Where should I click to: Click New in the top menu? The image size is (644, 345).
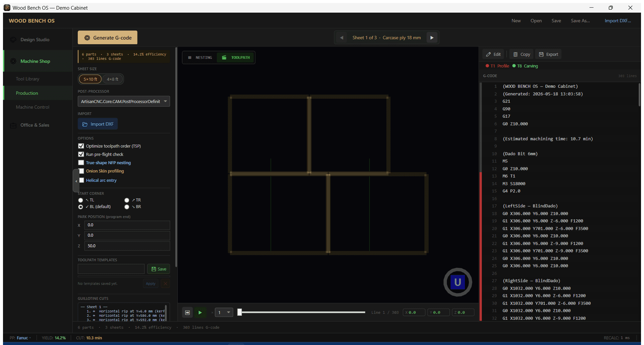click(516, 21)
